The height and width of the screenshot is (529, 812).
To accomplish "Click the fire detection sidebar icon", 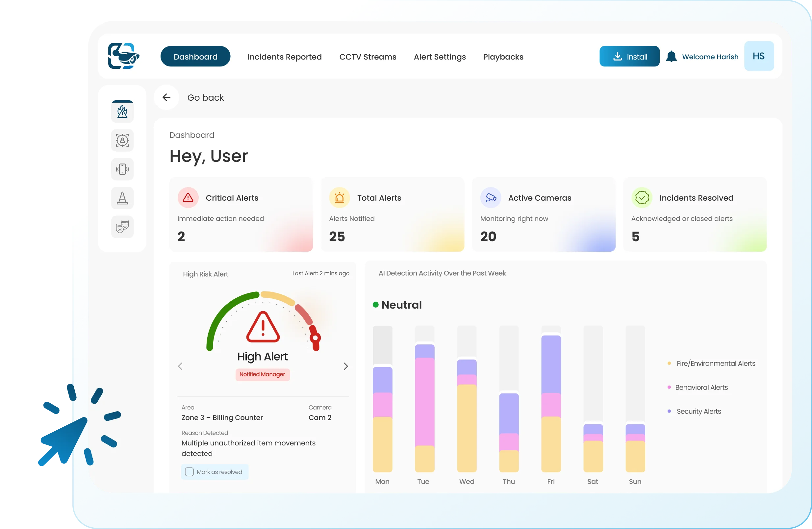I will pos(122,112).
